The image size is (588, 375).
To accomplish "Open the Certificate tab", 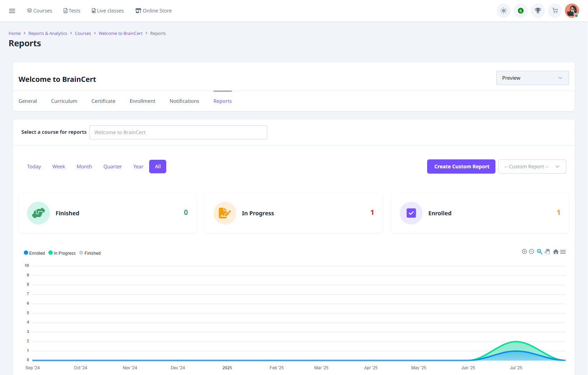I will click(103, 101).
